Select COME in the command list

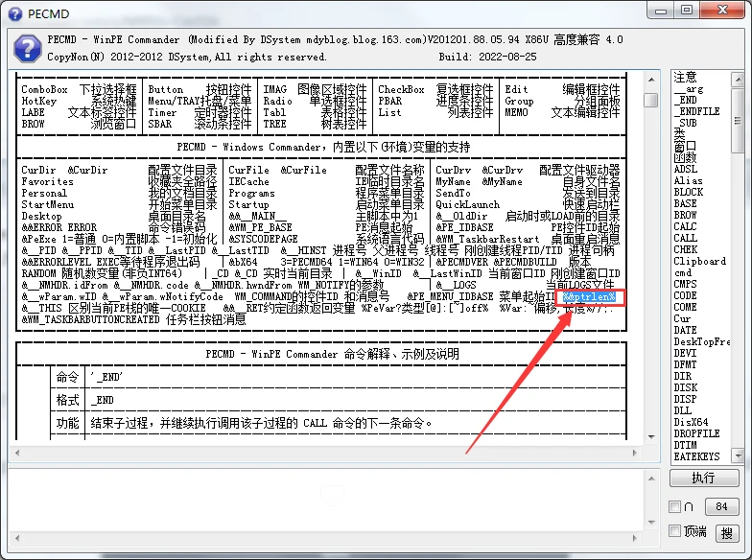tap(685, 307)
